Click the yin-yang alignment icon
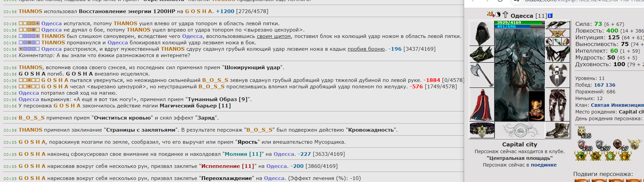Viewport: 644px width, 182px height. pyautogui.click(x=498, y=14)
